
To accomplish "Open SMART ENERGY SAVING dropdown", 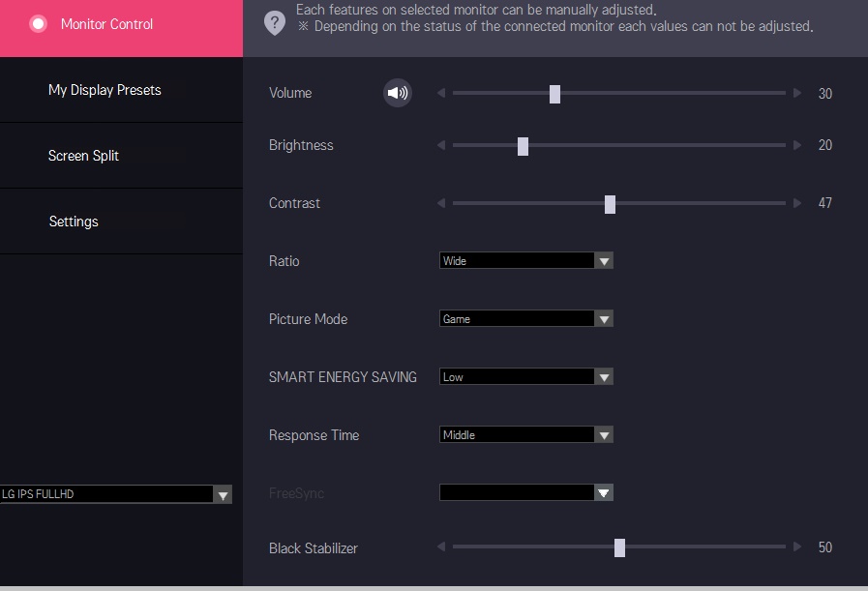I will [525, 377].
